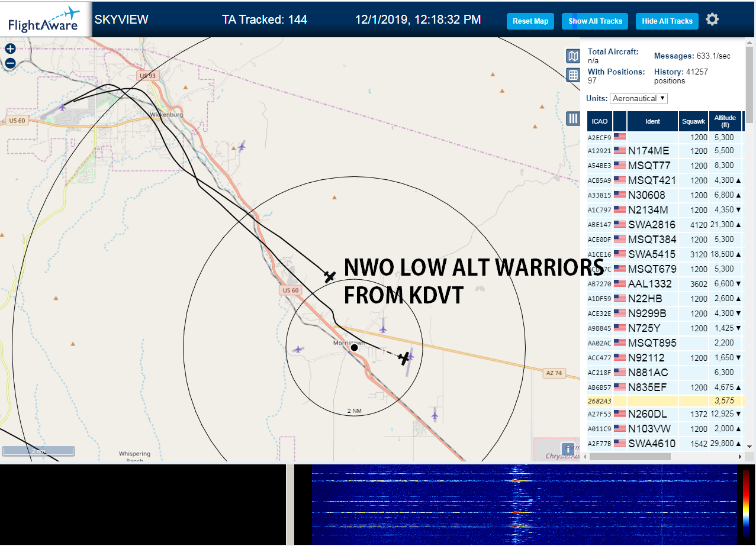Click the US flag in N835EF row
Screen dimensions: 756x546
pos(620,387)
